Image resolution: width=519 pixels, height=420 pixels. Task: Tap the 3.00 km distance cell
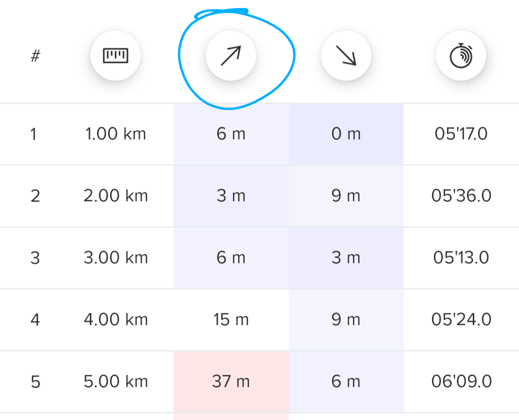115,258
